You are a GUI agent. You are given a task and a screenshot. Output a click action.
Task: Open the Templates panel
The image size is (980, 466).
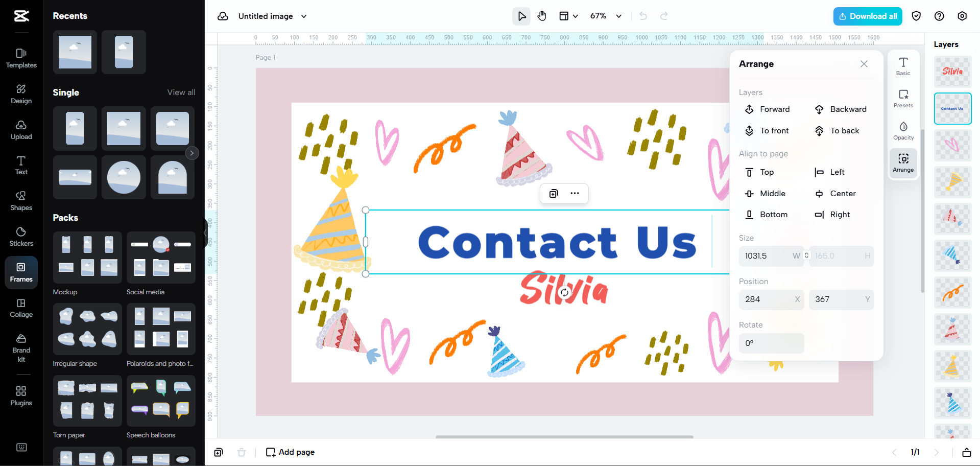[20, 58]
